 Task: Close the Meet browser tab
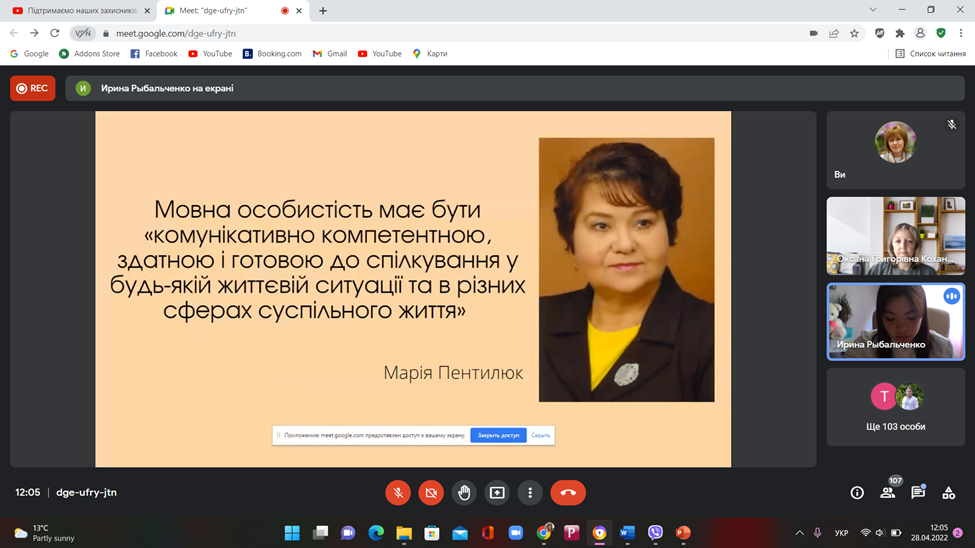tap(299, 11)
